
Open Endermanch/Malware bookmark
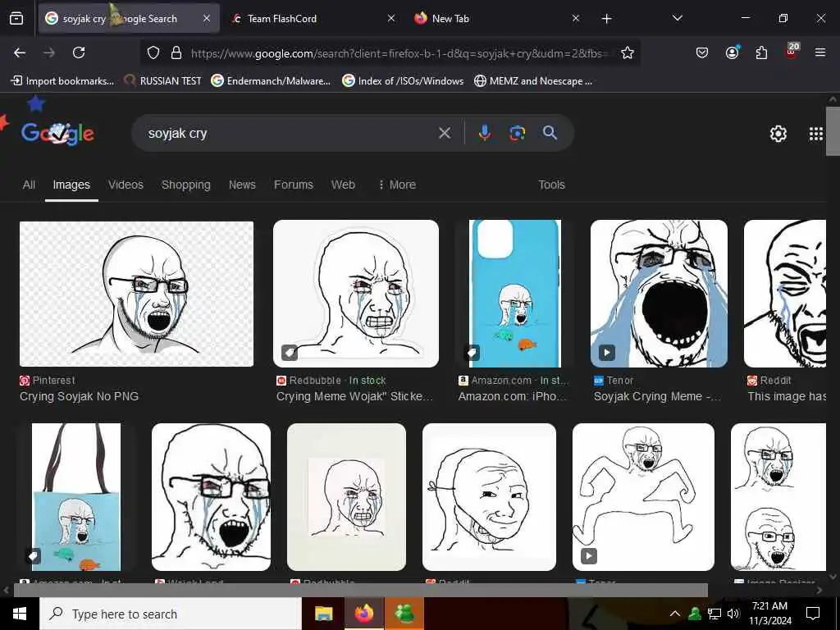(x=271, y=81)
